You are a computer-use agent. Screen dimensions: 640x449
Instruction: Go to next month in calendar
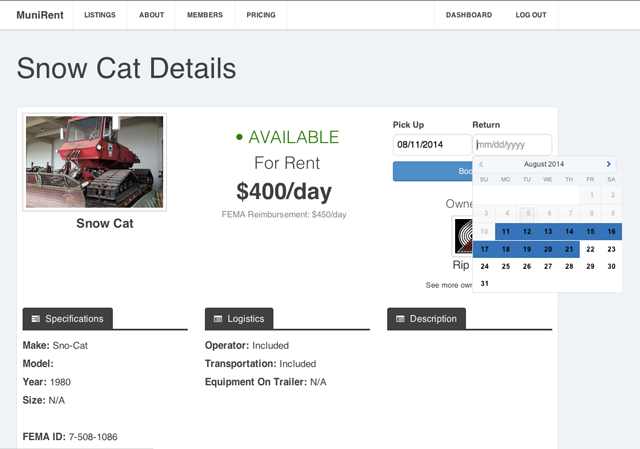[x=609, y=164]
